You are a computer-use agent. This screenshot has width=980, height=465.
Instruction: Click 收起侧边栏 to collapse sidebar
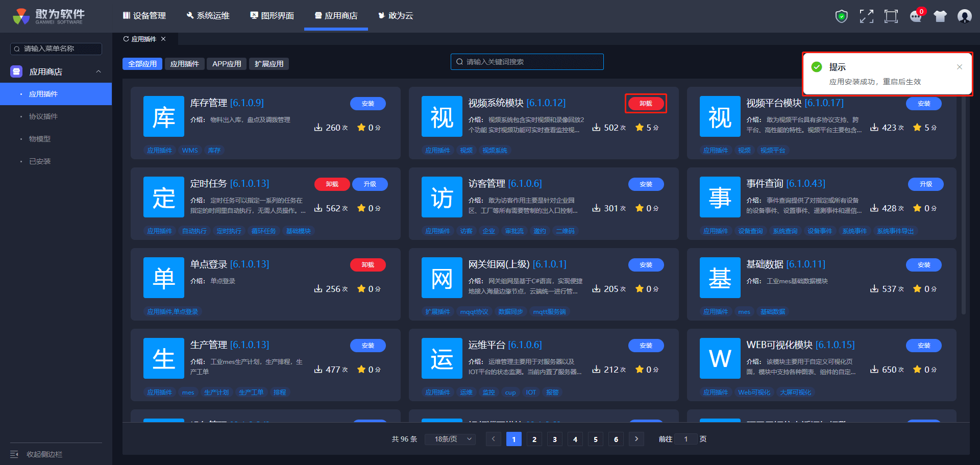pos(44,454)
